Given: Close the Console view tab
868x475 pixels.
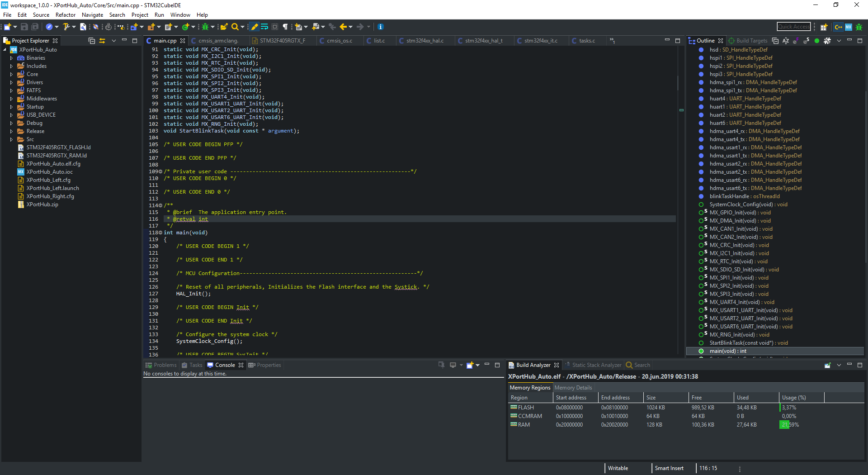Looking at the screenshot, I should pos(241,365).
